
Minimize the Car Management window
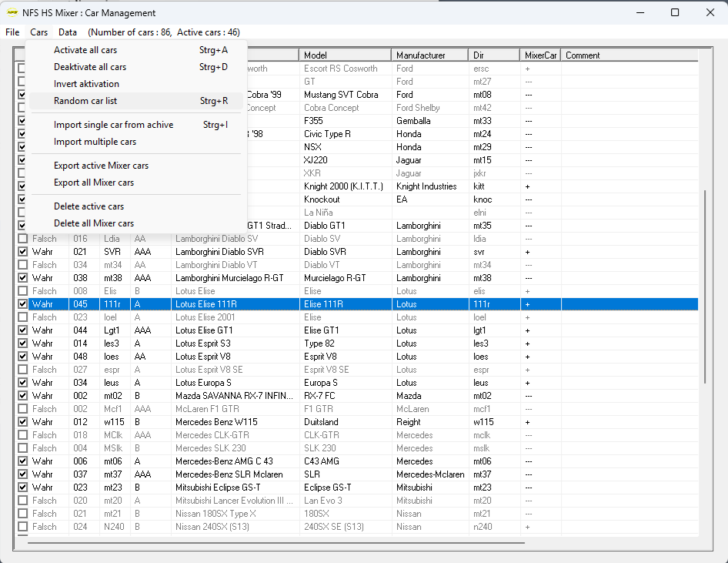(x=640, y=12)
